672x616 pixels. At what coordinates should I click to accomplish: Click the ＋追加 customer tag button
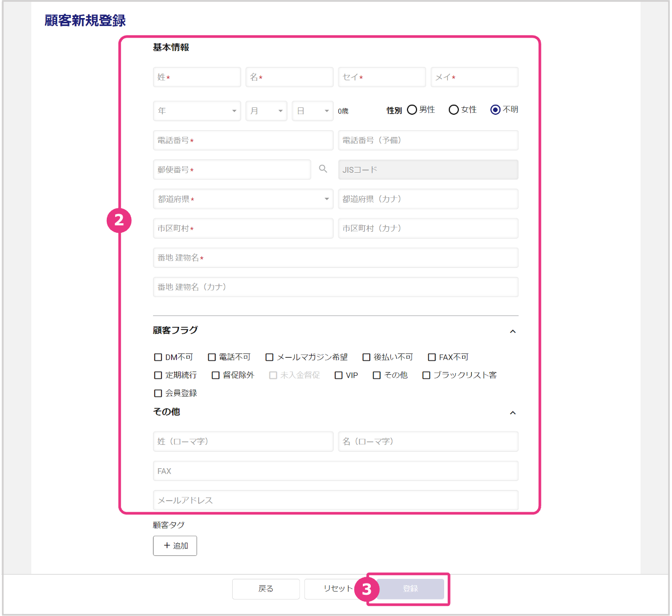[x=175, y=546]
